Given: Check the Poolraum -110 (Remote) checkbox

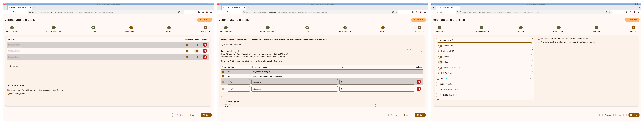Looking at the screenshot, I should click(441, 68).
